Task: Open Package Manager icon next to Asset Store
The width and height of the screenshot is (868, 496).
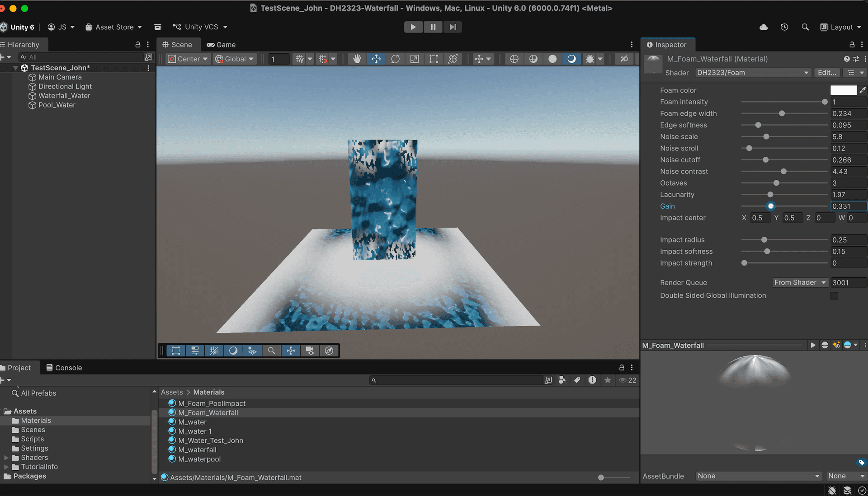Action: pos(157,27)
